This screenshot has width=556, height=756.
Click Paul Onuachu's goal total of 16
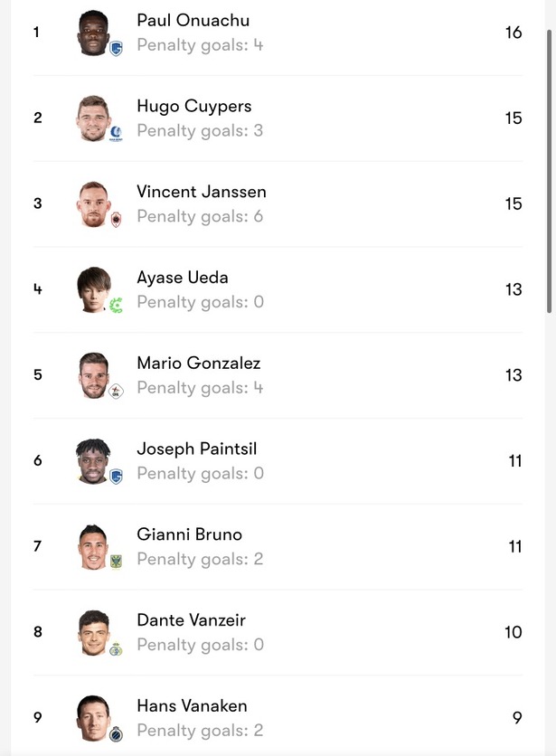click(514, 33)
